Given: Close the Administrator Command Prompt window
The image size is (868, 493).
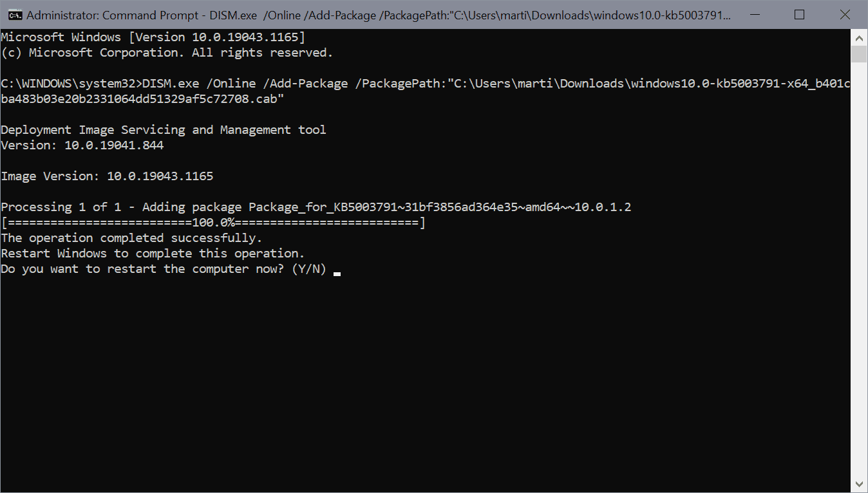Looking at the screenshot, I should 844,15.
